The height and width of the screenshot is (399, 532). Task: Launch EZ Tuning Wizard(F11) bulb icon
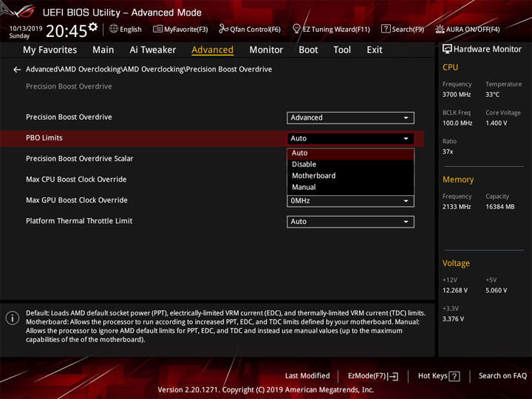coord(296,29)
